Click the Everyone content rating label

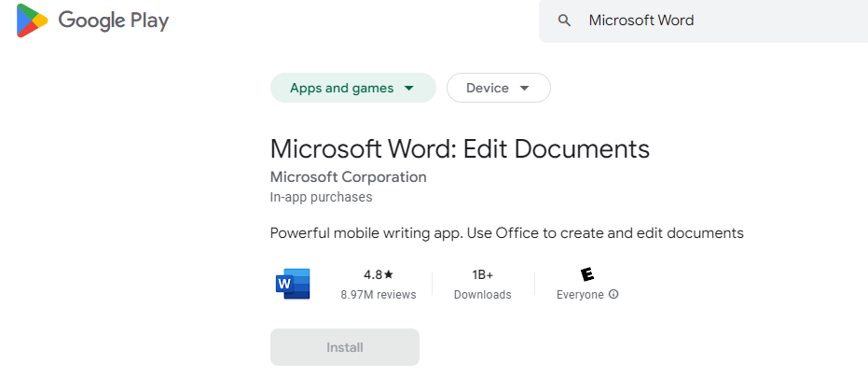tap(580, 295)
